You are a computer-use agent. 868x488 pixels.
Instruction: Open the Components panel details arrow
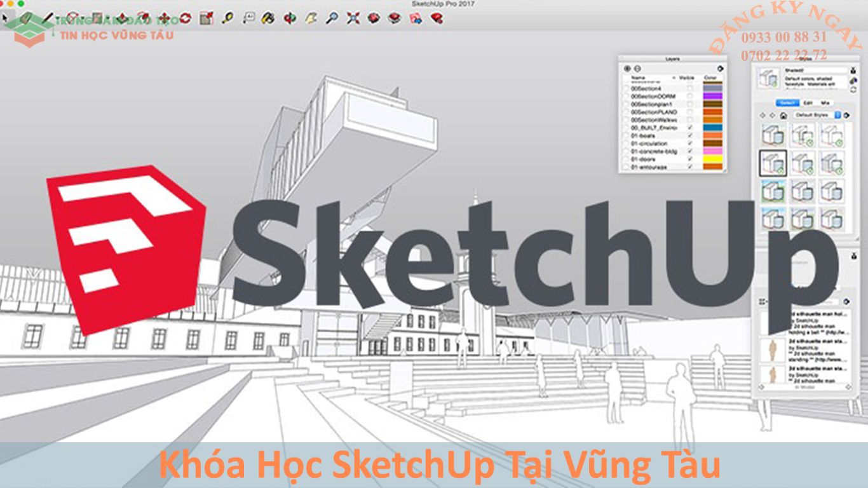coord(846,302)
